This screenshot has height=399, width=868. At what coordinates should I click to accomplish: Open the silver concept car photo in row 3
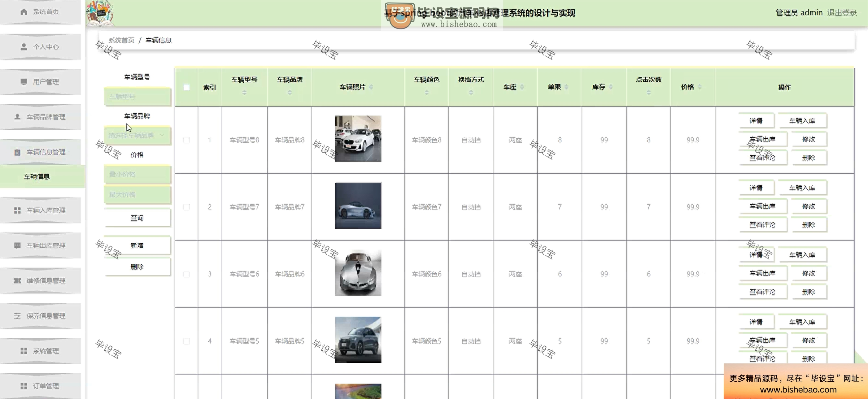click(358, 273)
